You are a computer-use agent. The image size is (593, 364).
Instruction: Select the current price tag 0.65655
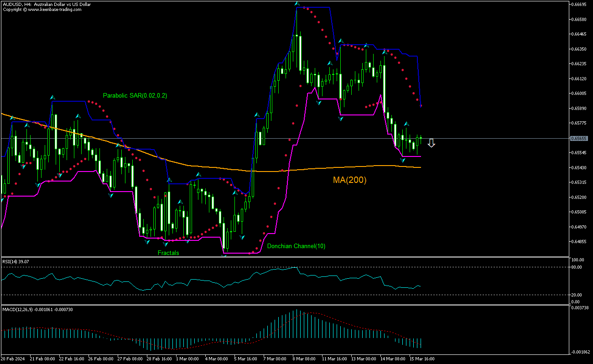pyautogui.click(x=579, y=138)
